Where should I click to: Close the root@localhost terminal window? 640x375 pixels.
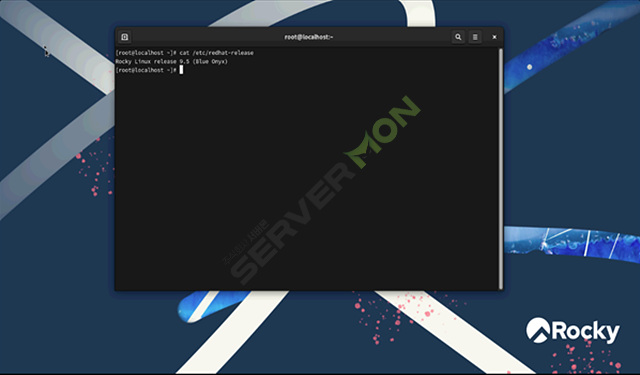tap(494, 37)
